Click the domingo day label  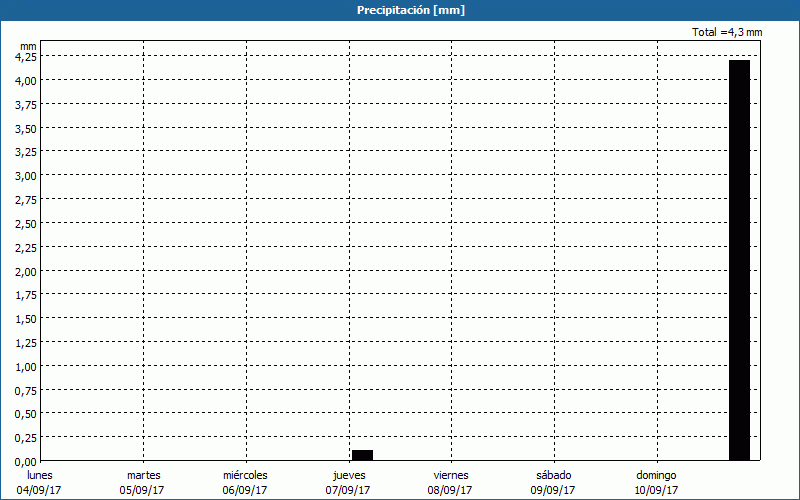pyautogui.click(x=656, y=476)
